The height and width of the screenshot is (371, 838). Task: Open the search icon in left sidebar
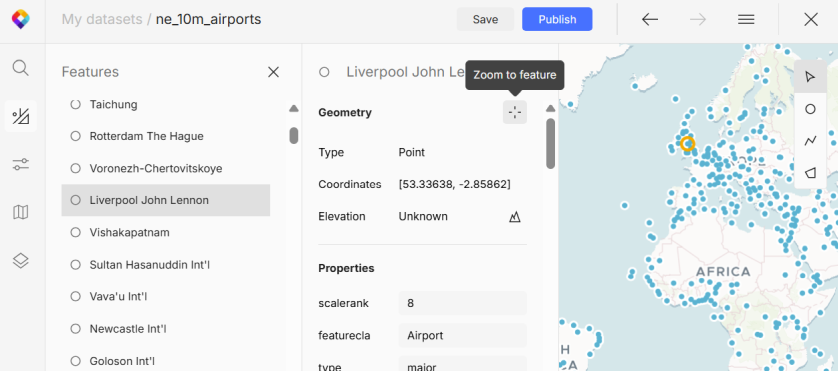tap(20, 68)
